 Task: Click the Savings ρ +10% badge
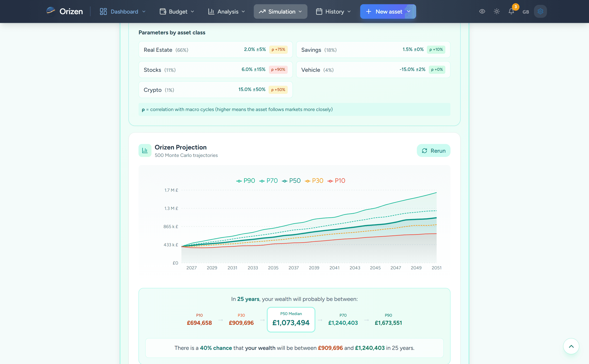pos(436,50)
